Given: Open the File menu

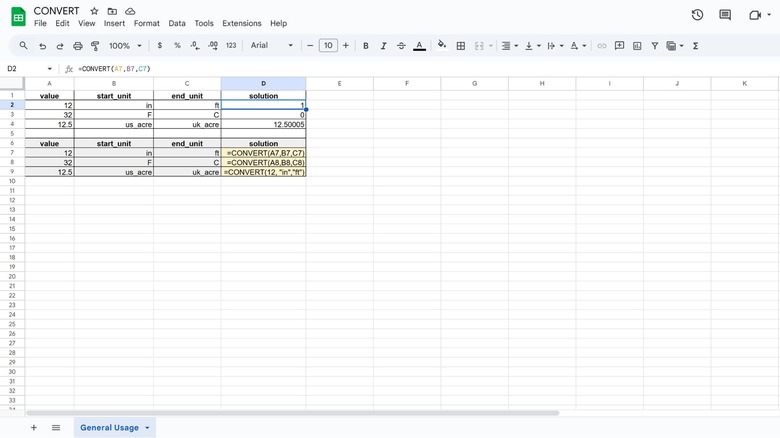Looking at the screenshot, I should tap(40, 23).
